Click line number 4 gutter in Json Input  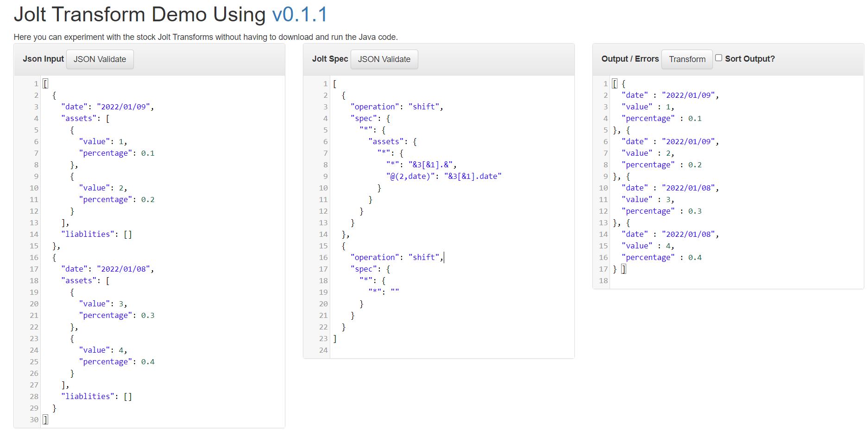[36, 118]
